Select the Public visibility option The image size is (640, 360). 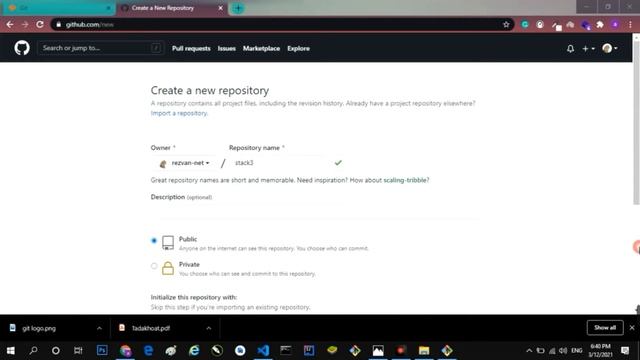click(154, 240)
